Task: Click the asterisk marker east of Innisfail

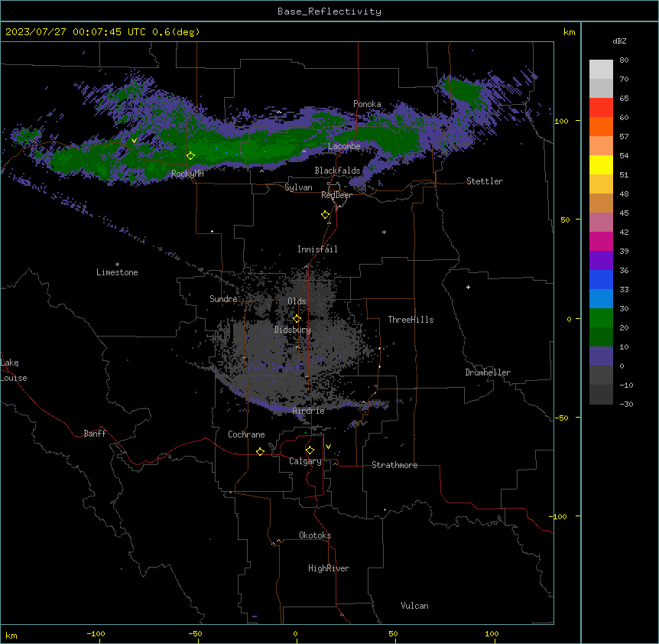Action: 384,233
